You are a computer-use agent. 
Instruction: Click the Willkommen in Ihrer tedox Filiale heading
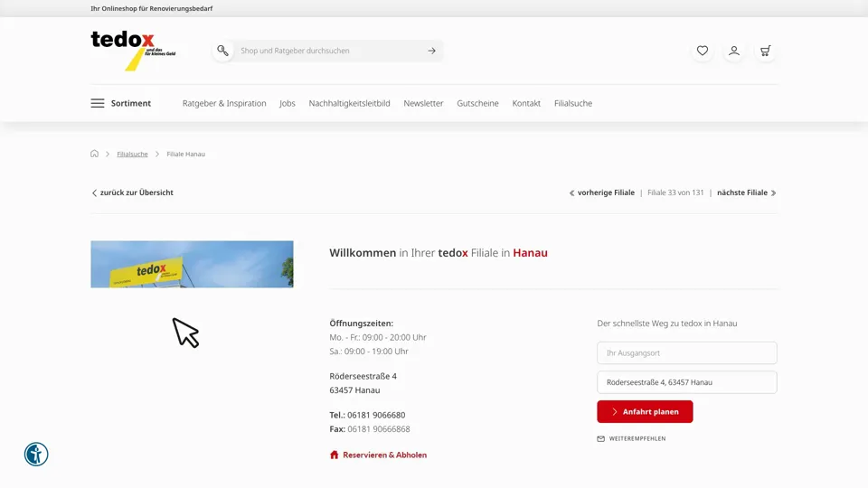(439, 253)
